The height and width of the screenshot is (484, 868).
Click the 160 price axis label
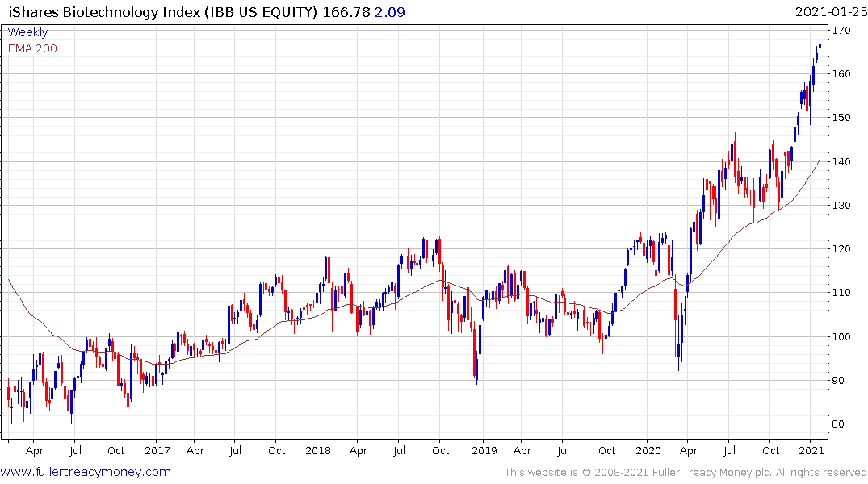[x=841, y=74]
